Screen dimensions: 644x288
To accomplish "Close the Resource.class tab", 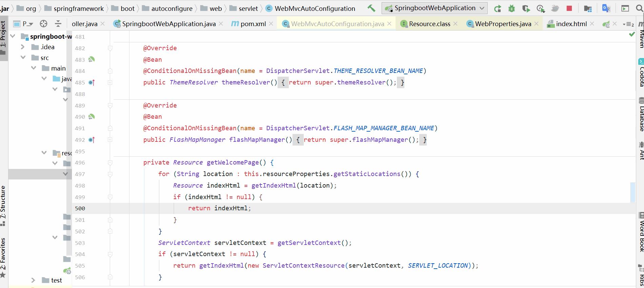I will (455, 24).
